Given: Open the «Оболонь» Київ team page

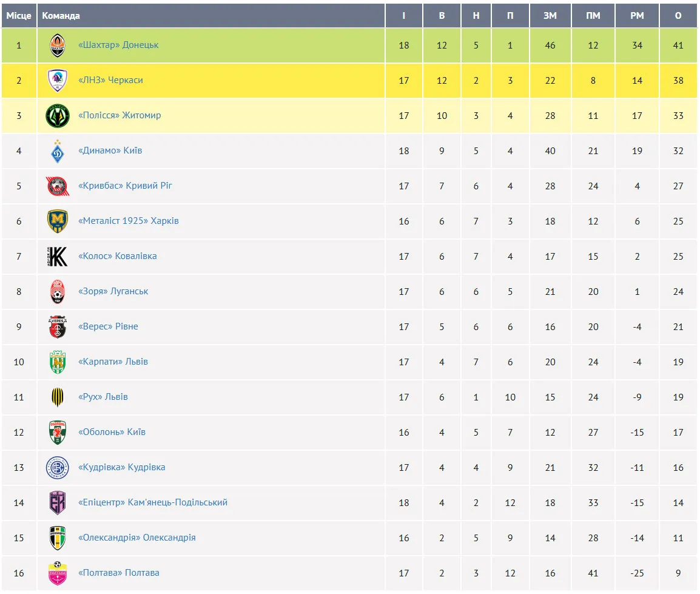Looking at the screenshot, I should click(x=112, y=432).
